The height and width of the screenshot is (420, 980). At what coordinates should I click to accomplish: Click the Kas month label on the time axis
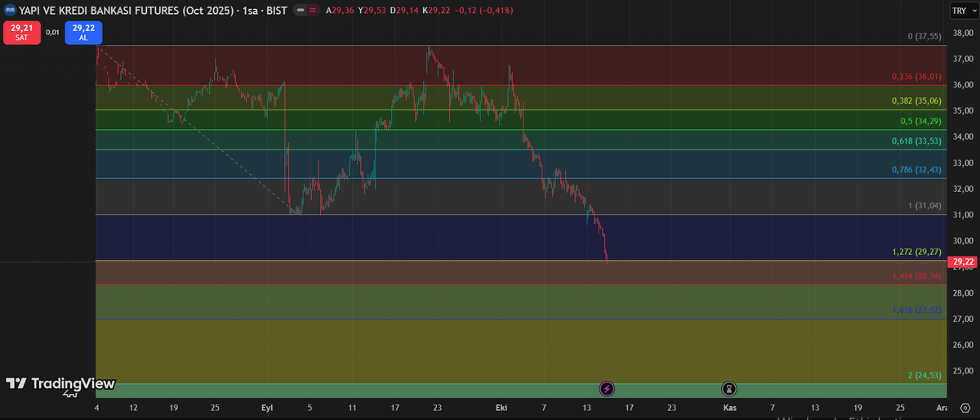(x=728, y=406)
